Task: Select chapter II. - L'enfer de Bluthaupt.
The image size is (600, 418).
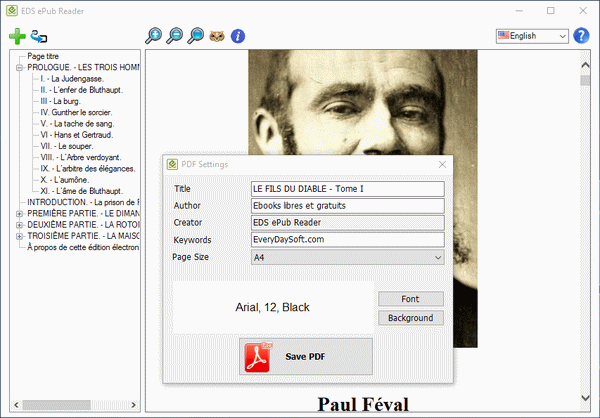Action: tap(82, 90)
